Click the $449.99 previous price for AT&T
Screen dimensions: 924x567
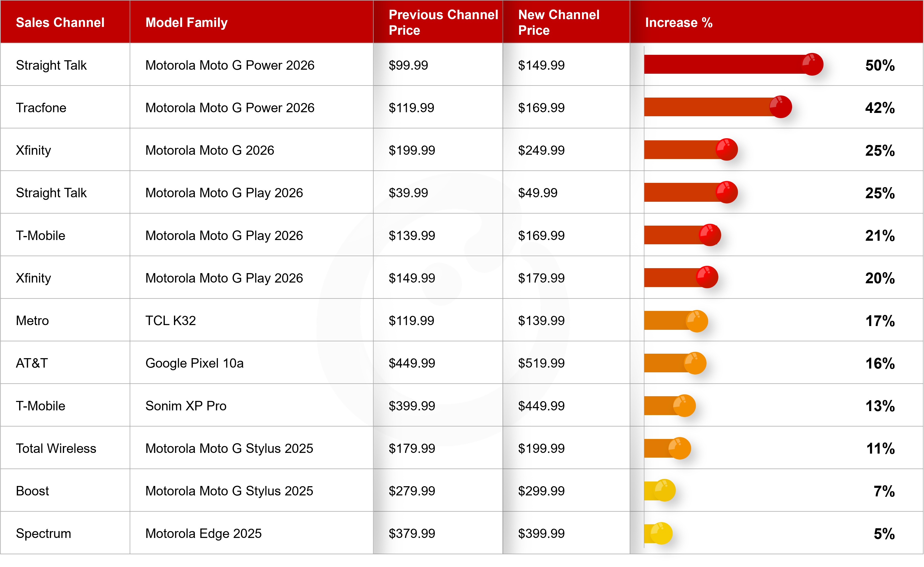pyautogui.click(x=412, y=363)
